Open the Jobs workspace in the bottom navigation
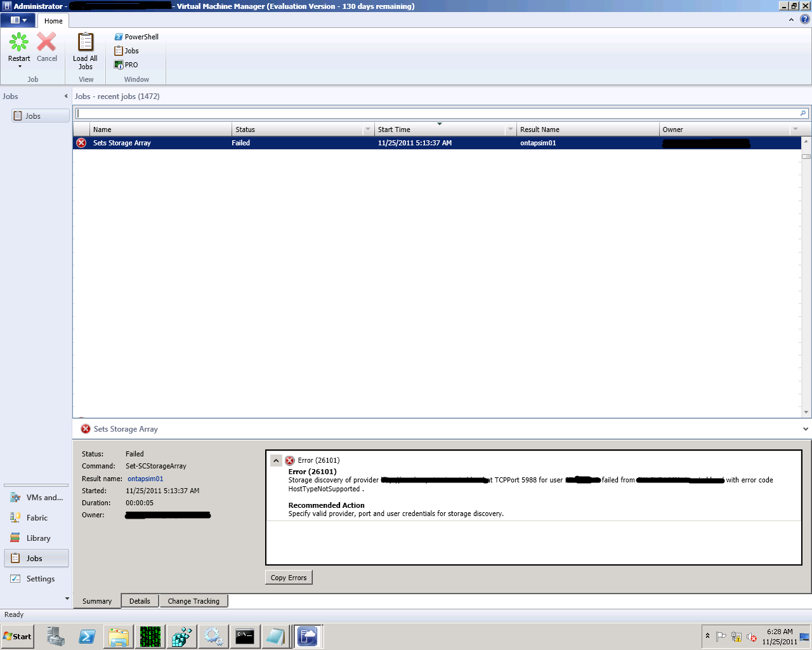 [x=36, y=559]
